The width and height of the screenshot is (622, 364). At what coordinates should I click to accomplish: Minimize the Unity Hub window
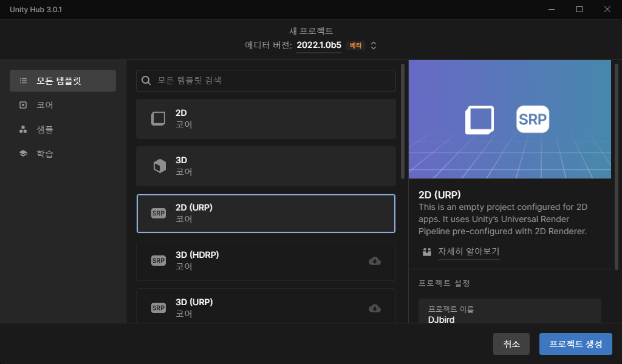coord(552,9)
